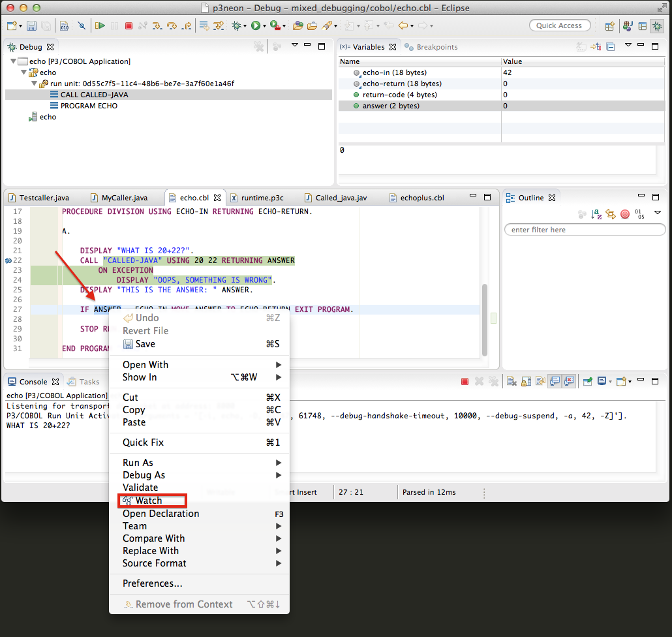The height and width of the screenshot is (637, 672).
Task: Switch to the Tasks tab
Action: click(x=84, y=382)
